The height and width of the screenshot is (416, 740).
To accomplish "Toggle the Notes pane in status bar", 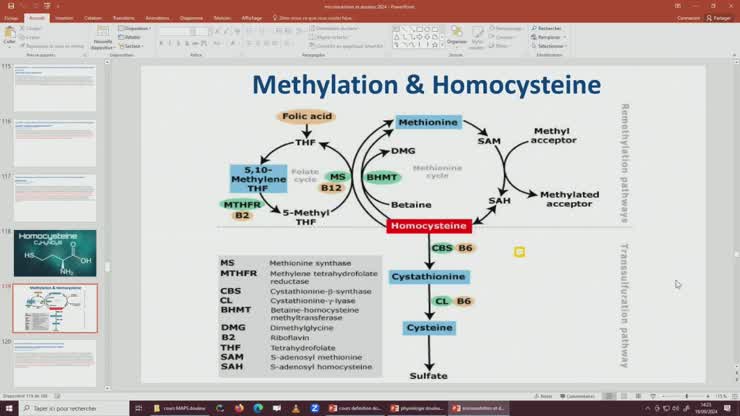I will pos(545,396).
